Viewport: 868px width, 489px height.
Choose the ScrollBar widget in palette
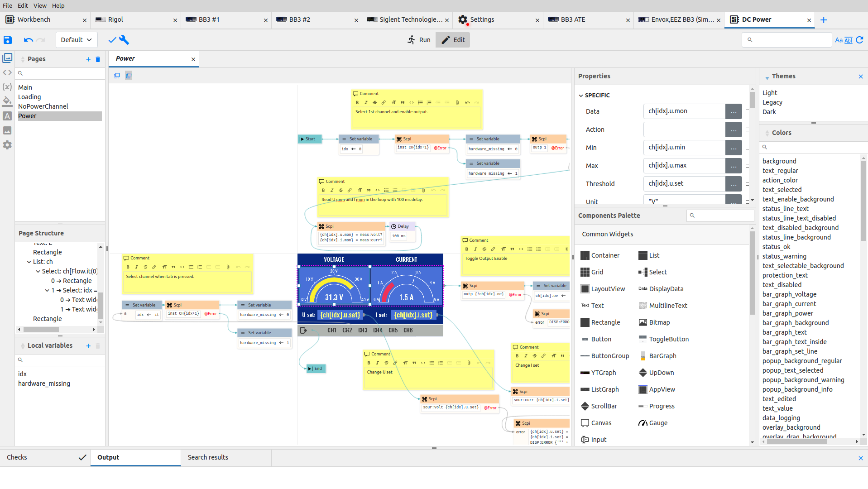tap(599, 406)
